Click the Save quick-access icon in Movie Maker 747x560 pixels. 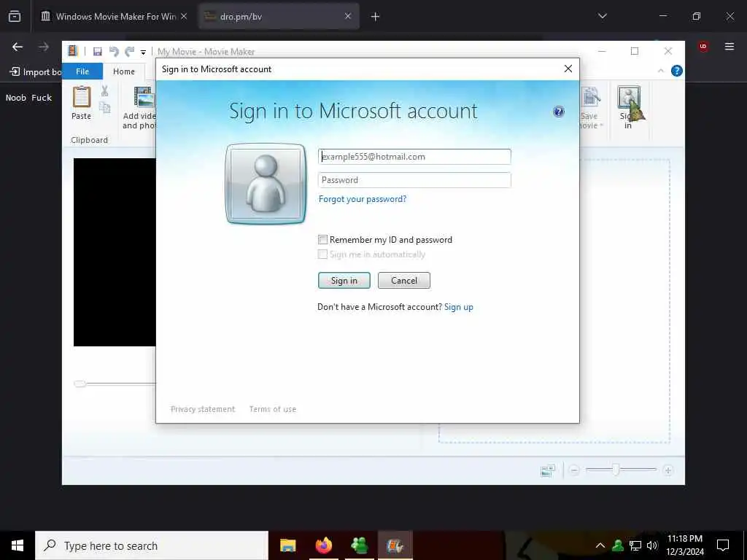(x=98, y=52)
